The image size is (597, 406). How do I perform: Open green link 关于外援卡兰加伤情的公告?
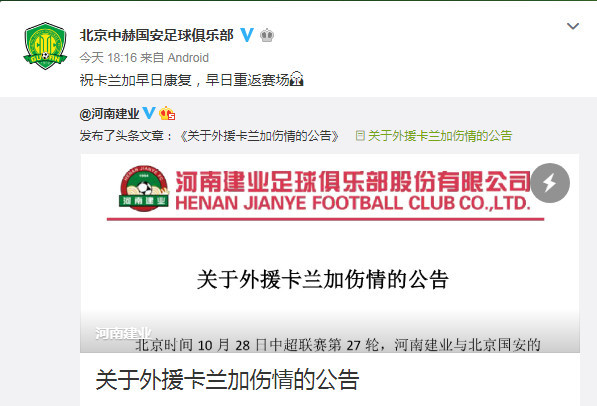click(x=440, y=136)
